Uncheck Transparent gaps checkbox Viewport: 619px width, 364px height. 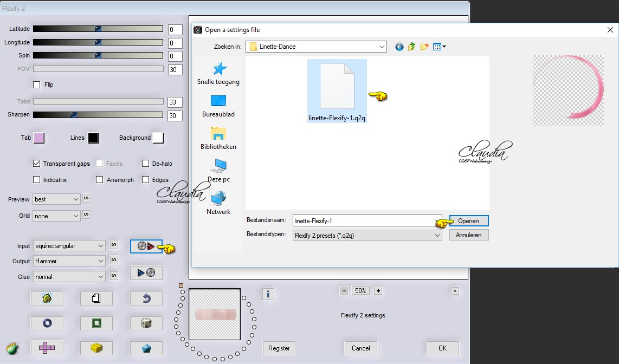37,163
